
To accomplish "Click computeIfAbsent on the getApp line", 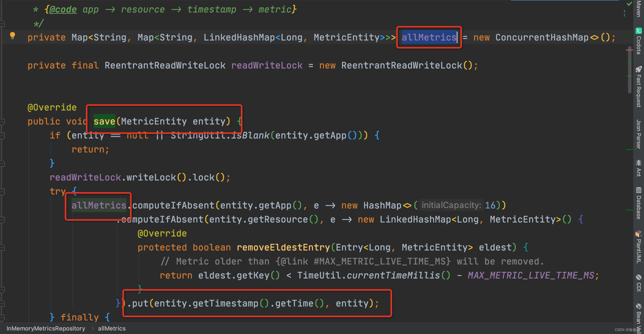I will tap(173, 205).
